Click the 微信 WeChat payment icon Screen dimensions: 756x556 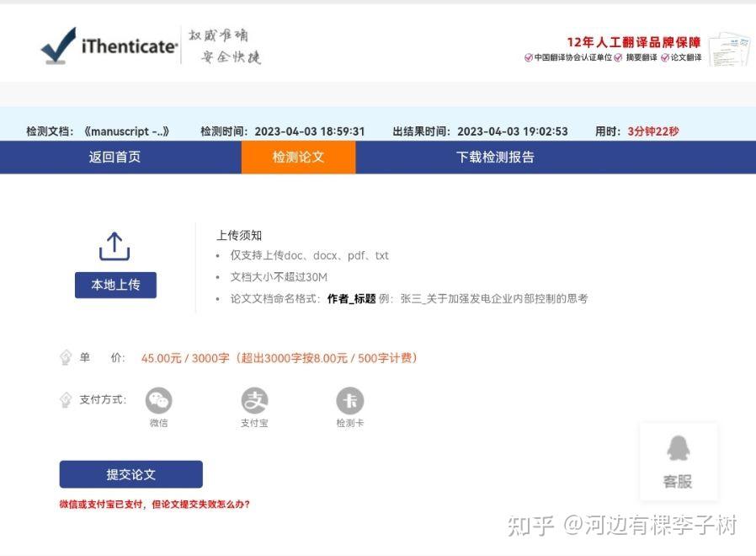(x=159, y=400)
